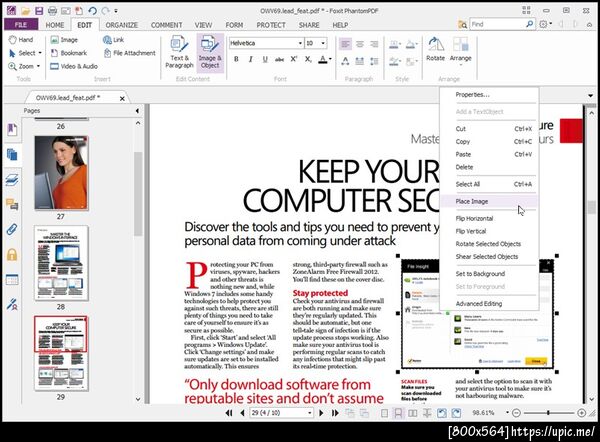Center align paragraph
This screenshot has height=442, width=600.
pyautogui.click(x=360, y=44)
